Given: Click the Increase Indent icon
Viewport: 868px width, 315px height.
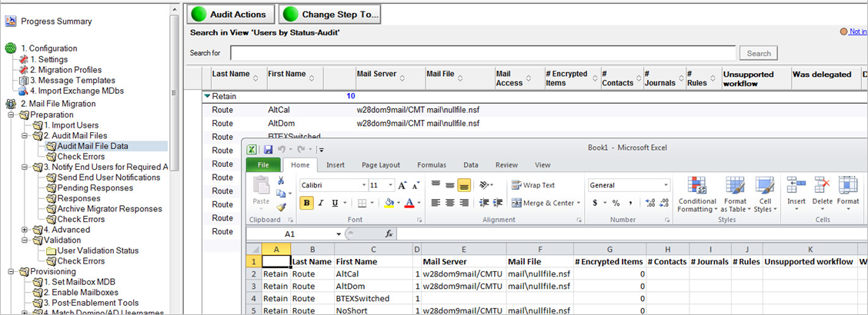Looking at the screenshot, I should [x=498, y=203].
